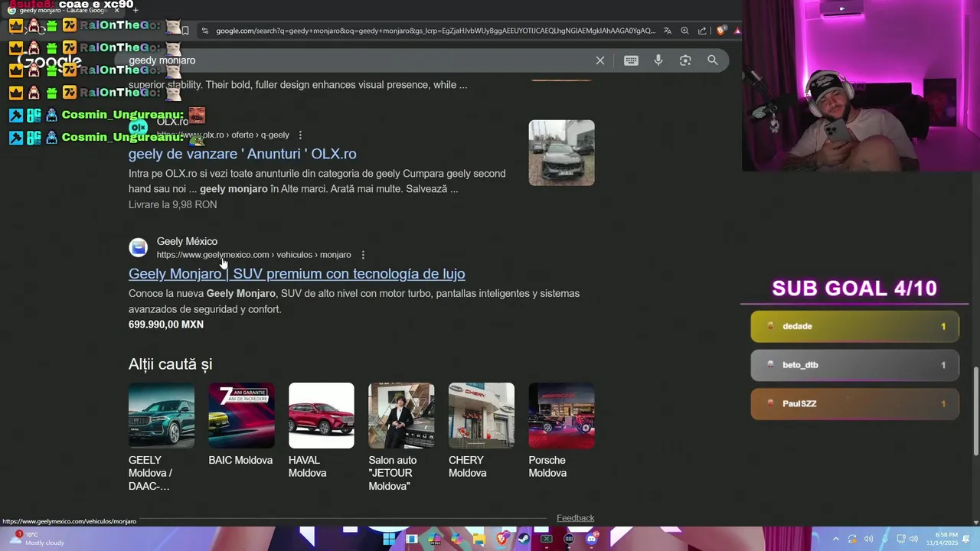Click the geelymexico.com vehiculos monjaro URL breadcrumb
Screen dimensions: 980x551
(253, 255)
